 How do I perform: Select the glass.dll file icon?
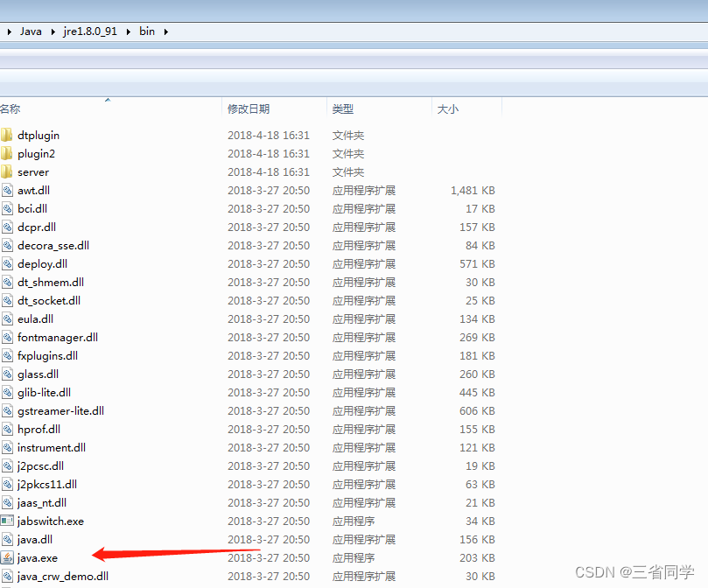(7, 374)
